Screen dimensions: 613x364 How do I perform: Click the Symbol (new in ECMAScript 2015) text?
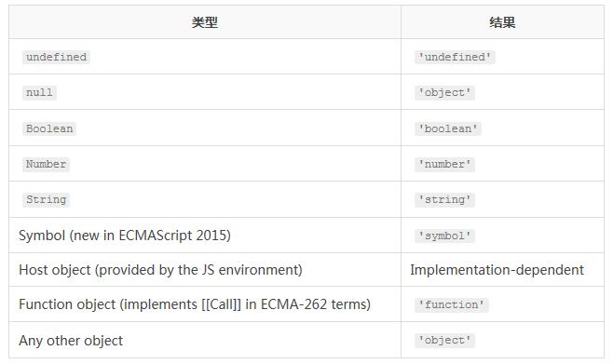click(125, 236)
